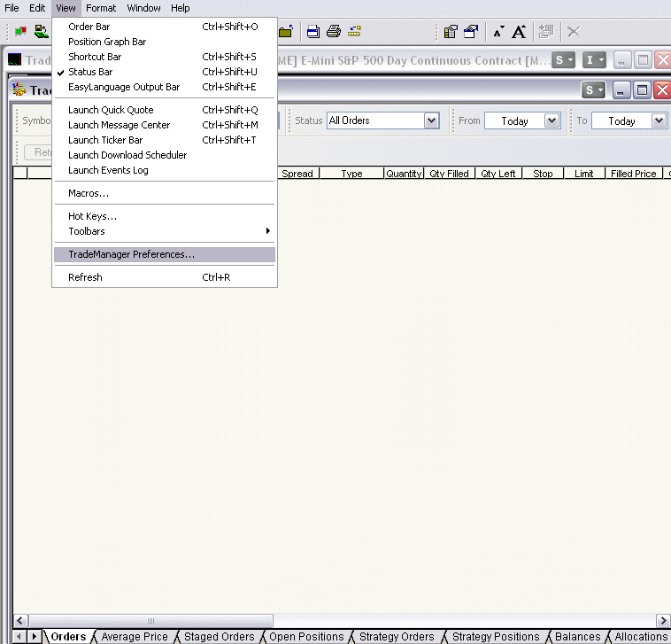Viewport: 671px width, 644px height.
Task: Choose Launch Quick Quote from the menu
Action: 111,110
